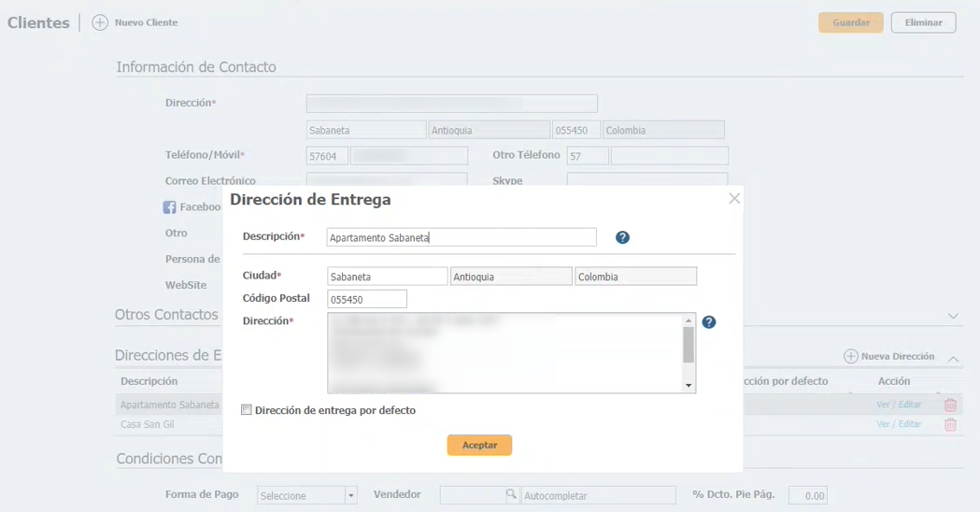Click the Descripción text field
The image size is (980, 512).
point(462,237)
